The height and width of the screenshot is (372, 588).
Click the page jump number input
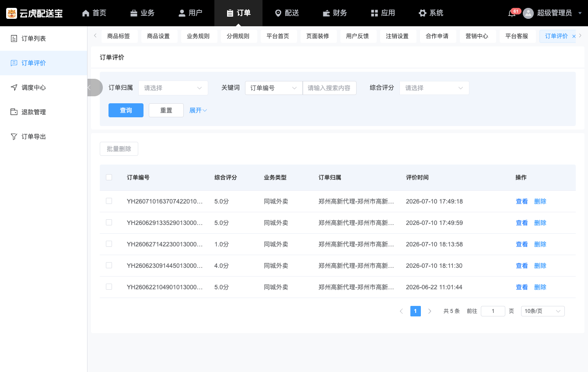tap(493, 311)
